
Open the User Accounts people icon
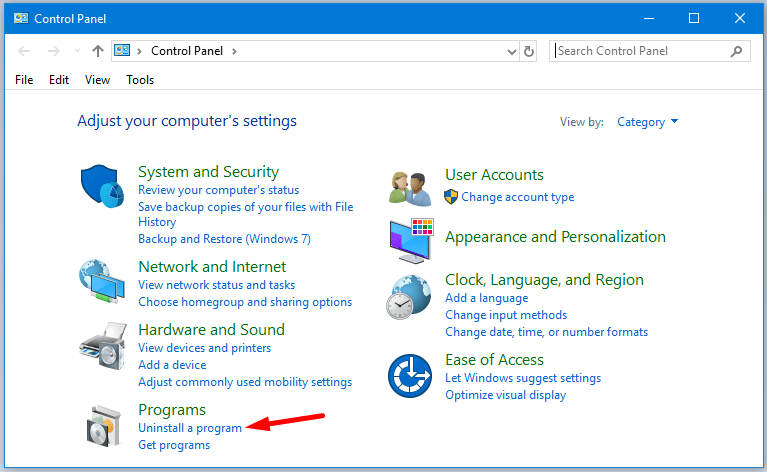pos(410,188)
